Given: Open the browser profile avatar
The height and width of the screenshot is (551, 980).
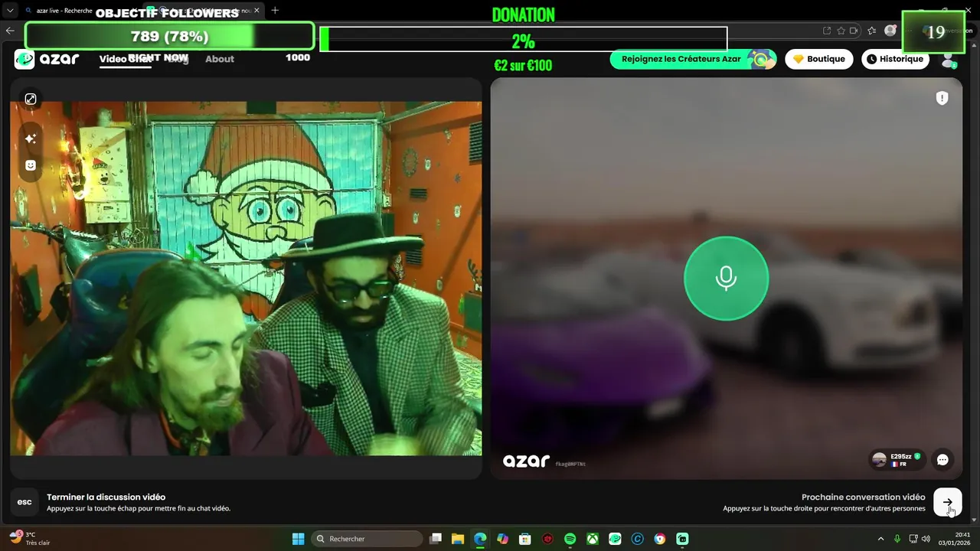Looking at the screenshot, I should click(x=890, y=31).
